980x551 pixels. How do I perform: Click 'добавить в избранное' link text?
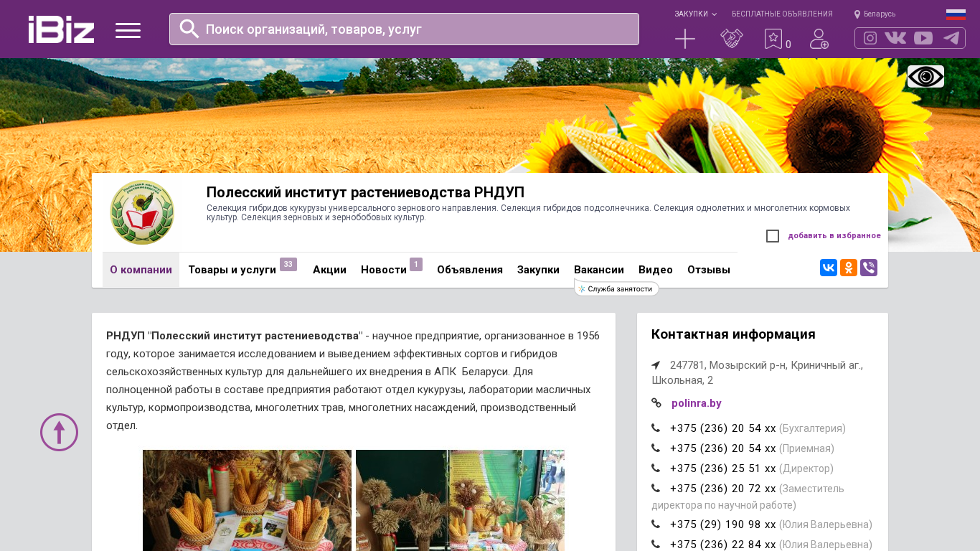(x=834, y=236)
